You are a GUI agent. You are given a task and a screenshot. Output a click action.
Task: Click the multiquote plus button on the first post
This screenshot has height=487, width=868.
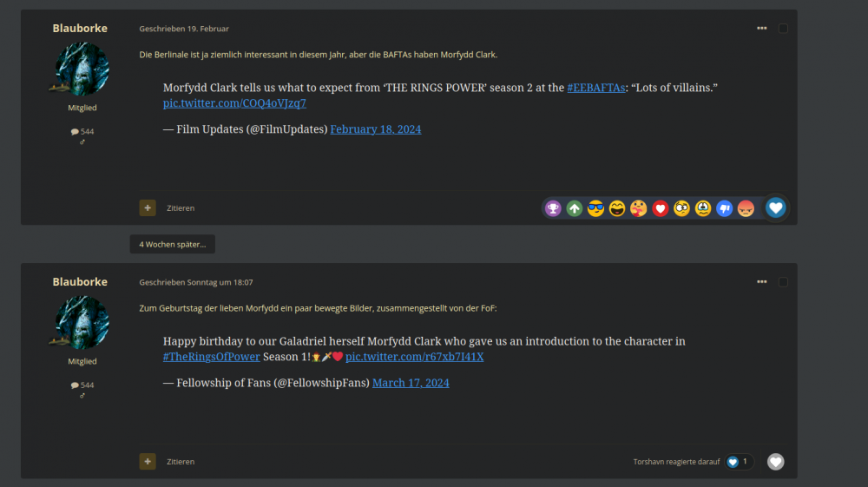tap(148, 208)
